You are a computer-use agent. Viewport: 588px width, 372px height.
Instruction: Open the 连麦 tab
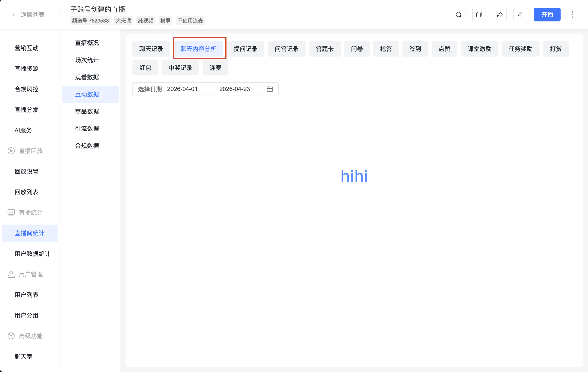point(215,68)
